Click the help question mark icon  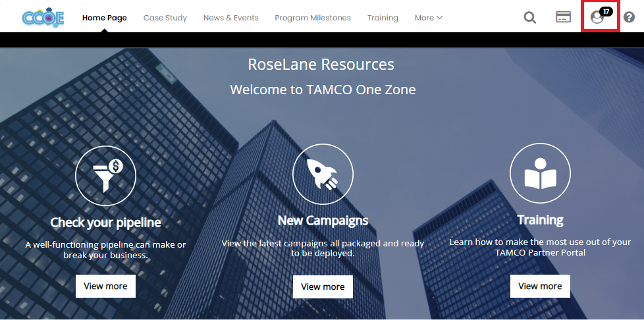point(629,18)
